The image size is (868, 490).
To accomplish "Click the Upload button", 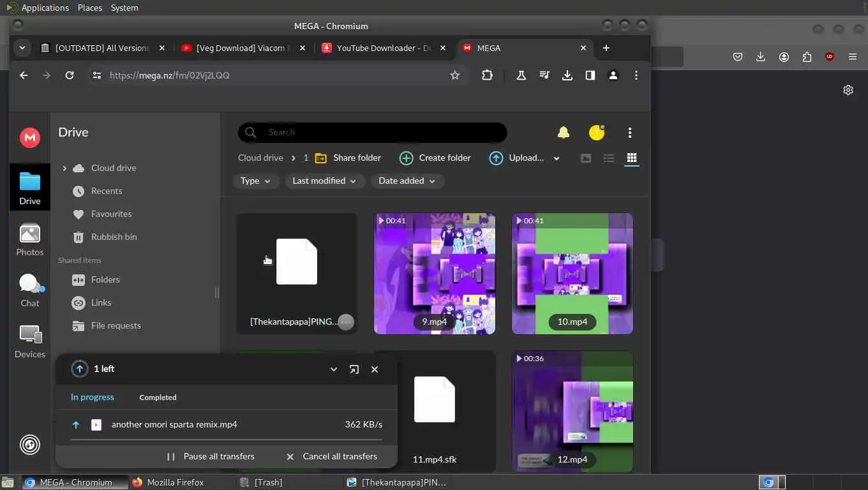I will (517, 158).
